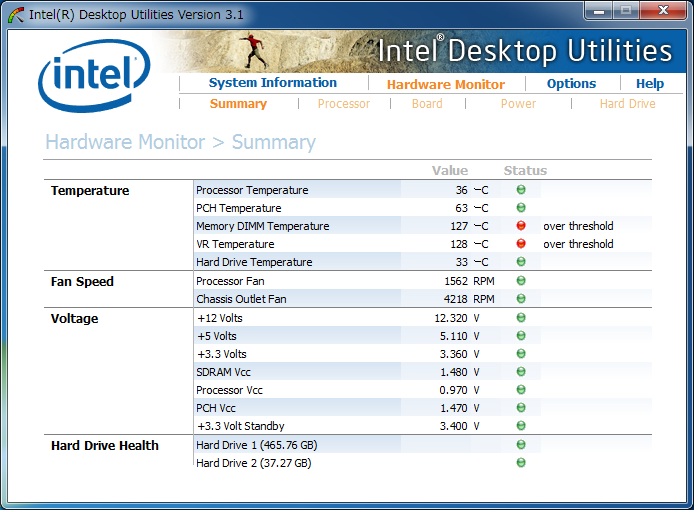Click the Processor Vcc status icon
The height and width of the screenshot is (512, 698).
[521, 390]
